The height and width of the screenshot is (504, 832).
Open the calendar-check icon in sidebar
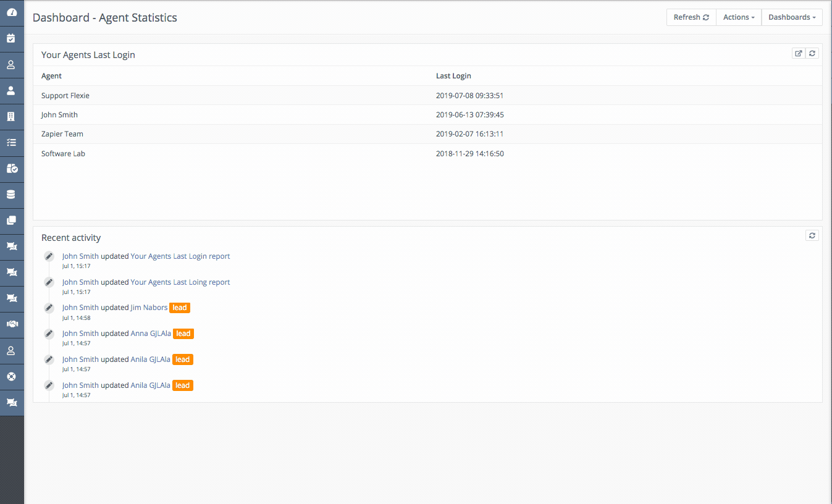[x=11, y=38]
